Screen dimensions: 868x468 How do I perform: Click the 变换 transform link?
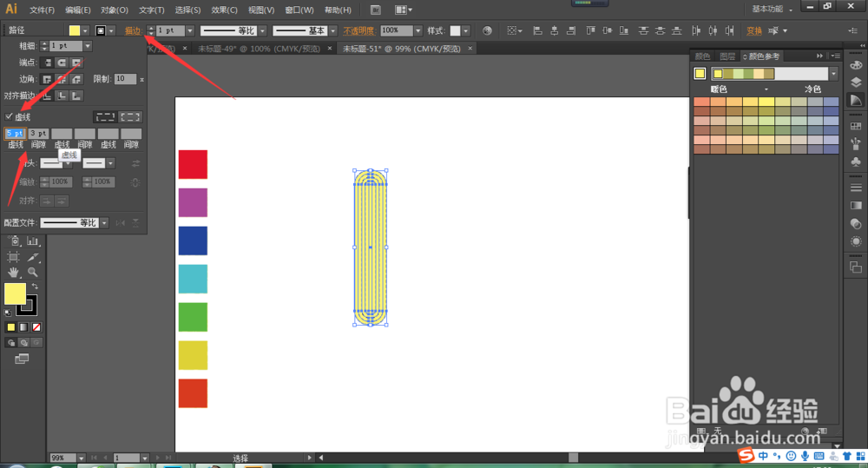(x=754, y=31)
